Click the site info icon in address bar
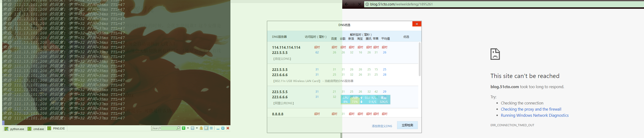 [x=367, y=4]
